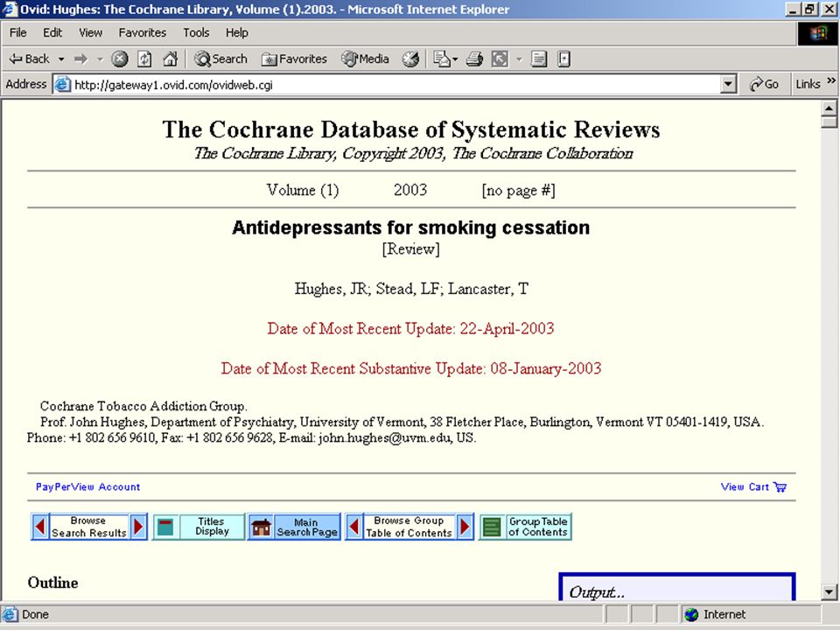This screenshot has width=840, height=630.
Task: Go to previous search result with left arrow
Action: coord(40,527)
